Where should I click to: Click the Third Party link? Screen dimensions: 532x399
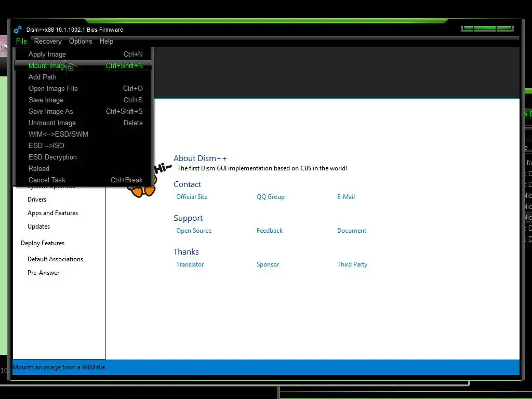[352, 264]
